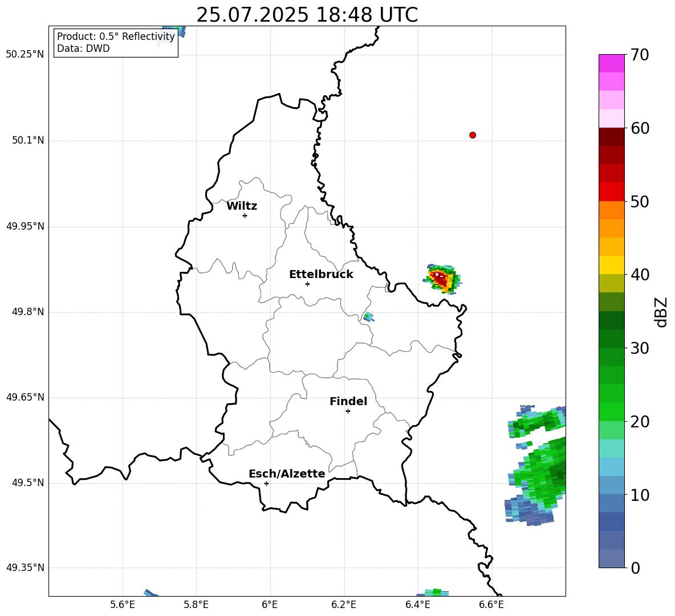Screen dimensions: 675x616
Task: Click the colorbar label '40'
Action: (x=640, y=275)
